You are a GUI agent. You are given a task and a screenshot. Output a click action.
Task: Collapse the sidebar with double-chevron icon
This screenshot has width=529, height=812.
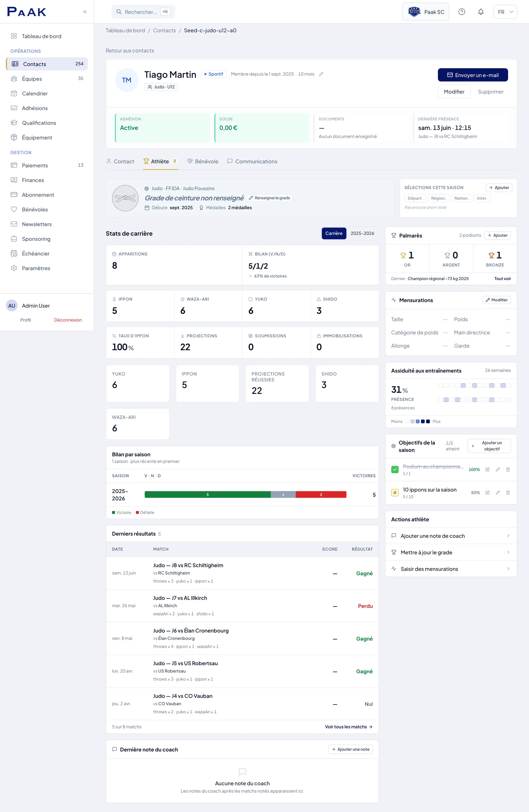(x=85, y=12)
